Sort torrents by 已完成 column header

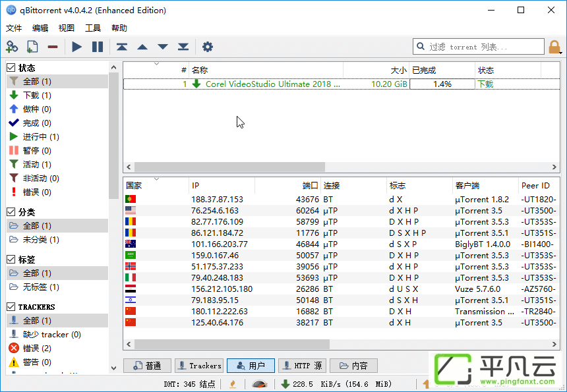point(442,70)
